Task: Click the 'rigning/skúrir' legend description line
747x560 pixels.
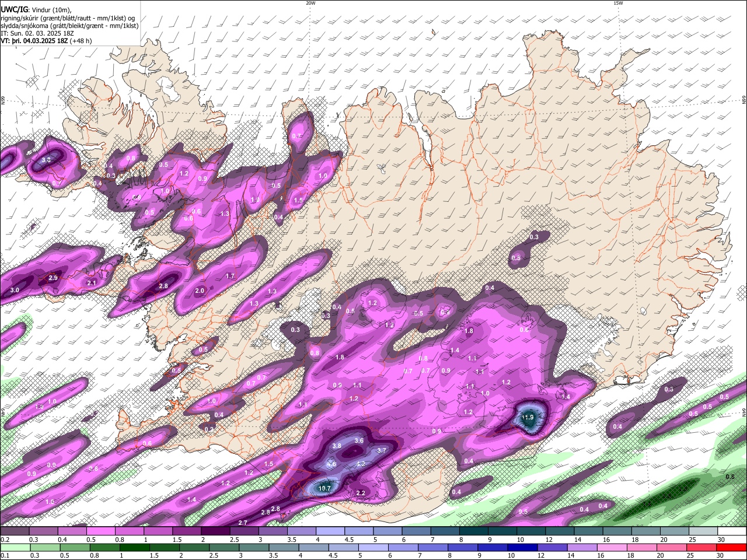Action: (x=68, y=18)
